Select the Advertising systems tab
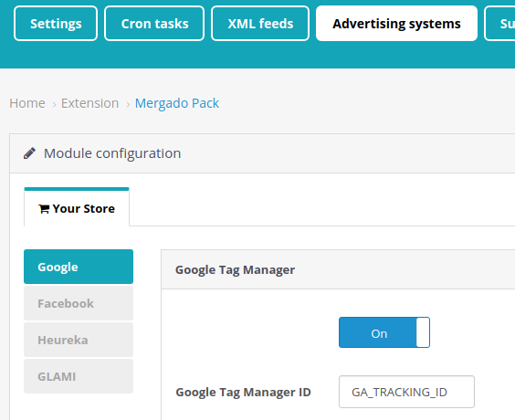515x420 pixels. [x=396, y=24]
